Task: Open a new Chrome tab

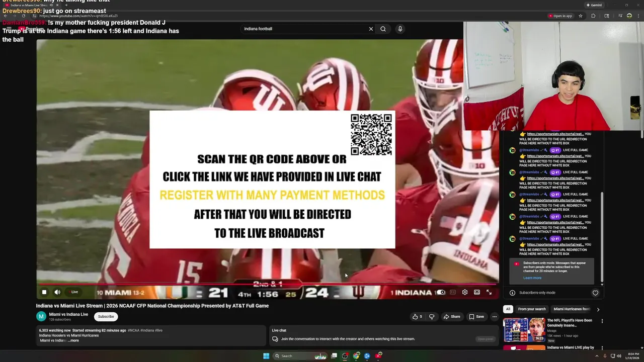Action: click(x=66, y=5)
